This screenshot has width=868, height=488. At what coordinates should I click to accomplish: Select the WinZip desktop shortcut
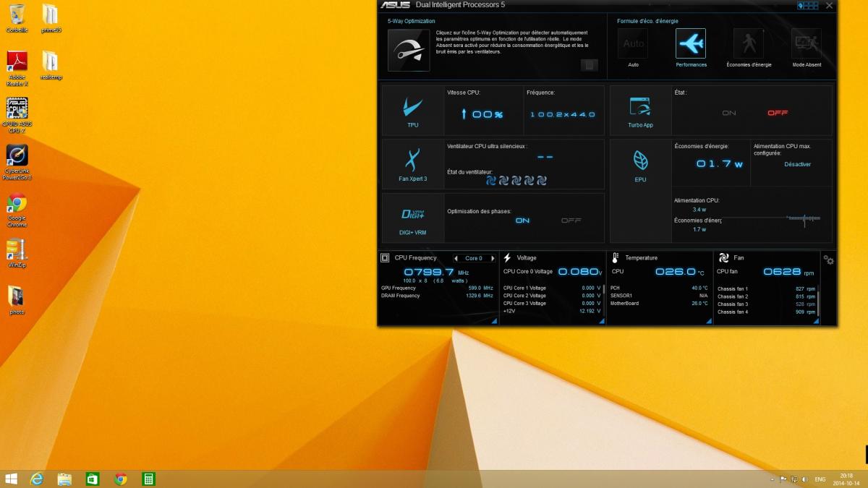[x=17, y=254]
